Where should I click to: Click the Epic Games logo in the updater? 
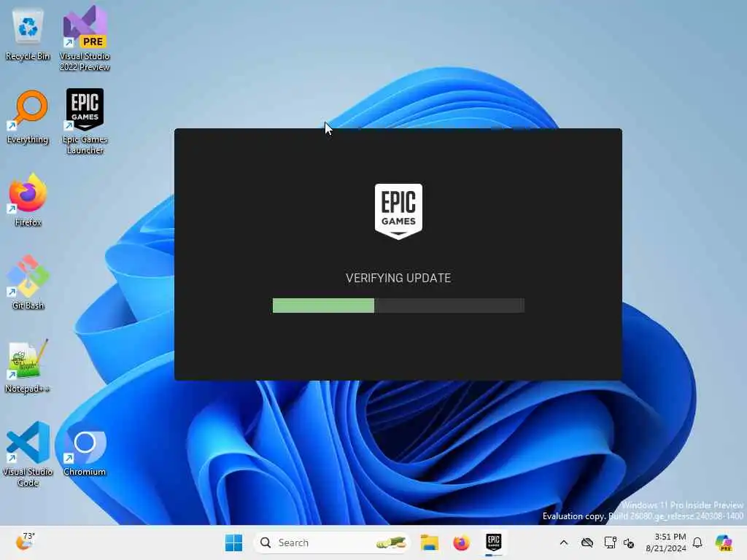pos(398,211)
